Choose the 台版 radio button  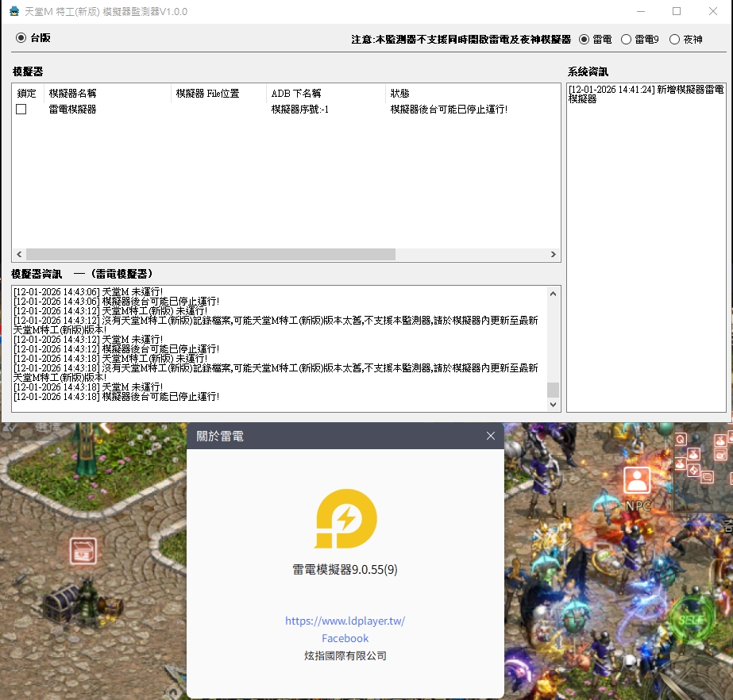21,37
